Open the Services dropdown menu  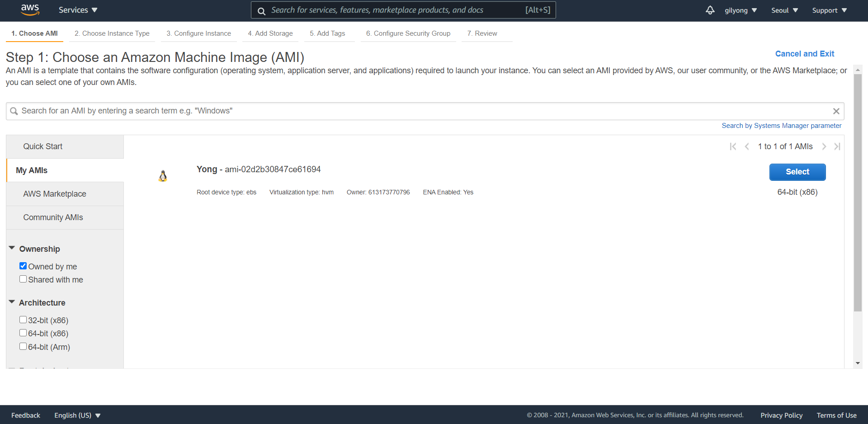tap(78, 10)
